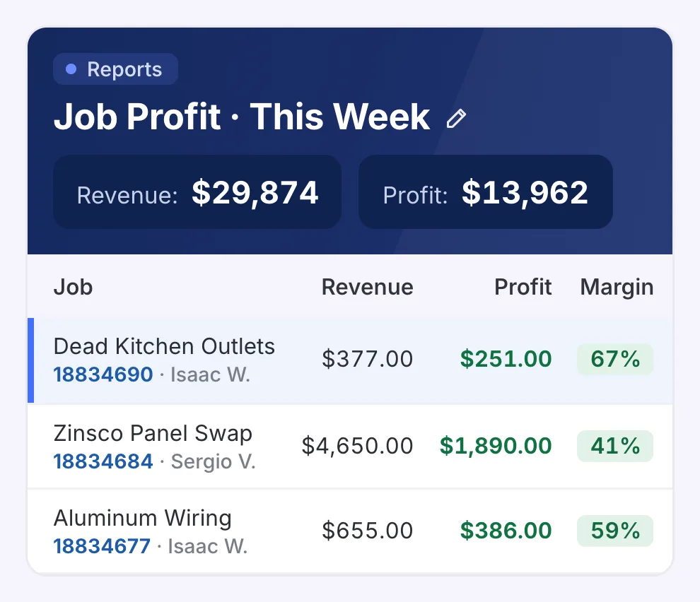Open job link 18834690
Screen dimensions: 700x602
[103, 374]
